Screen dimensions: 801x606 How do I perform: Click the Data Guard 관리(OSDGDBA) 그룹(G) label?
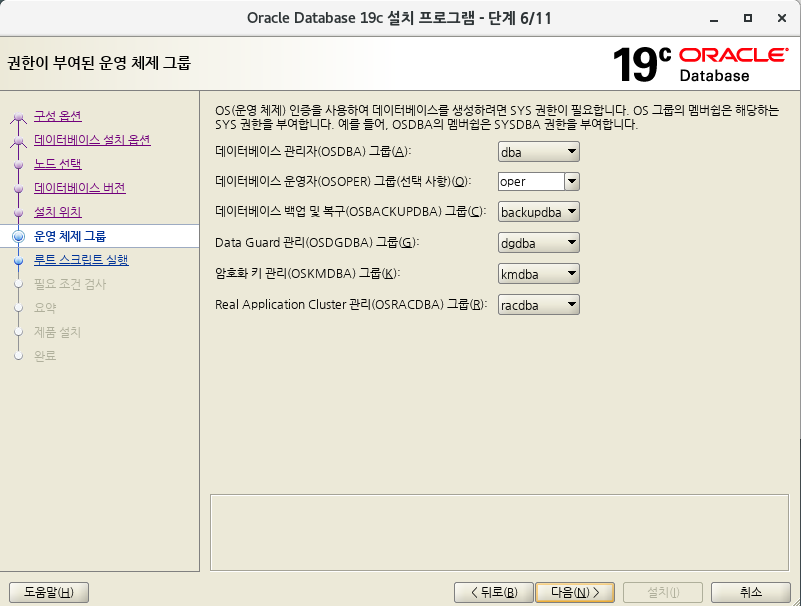317,242
